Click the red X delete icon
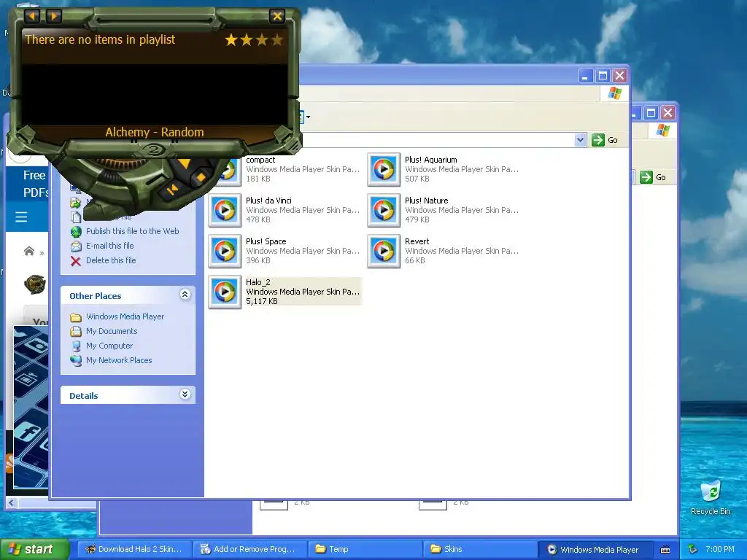The image size is (747, 560). click(76, 261)
